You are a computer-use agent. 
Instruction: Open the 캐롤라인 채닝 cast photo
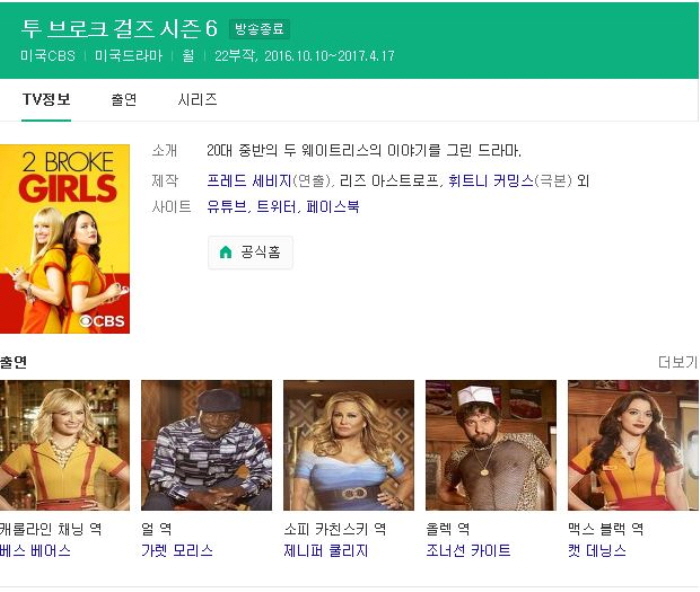[x=65, y=445]
